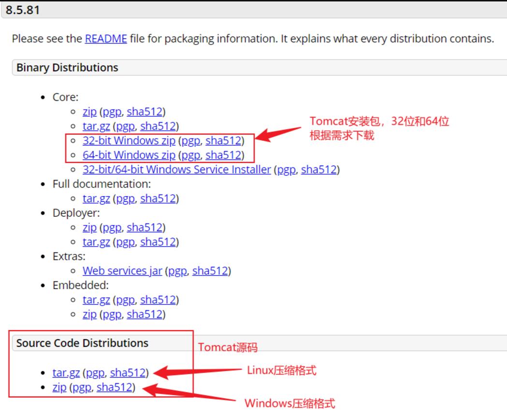
Task: Open sha512 for 32-bit Windows zip
Action: (223, 141)
